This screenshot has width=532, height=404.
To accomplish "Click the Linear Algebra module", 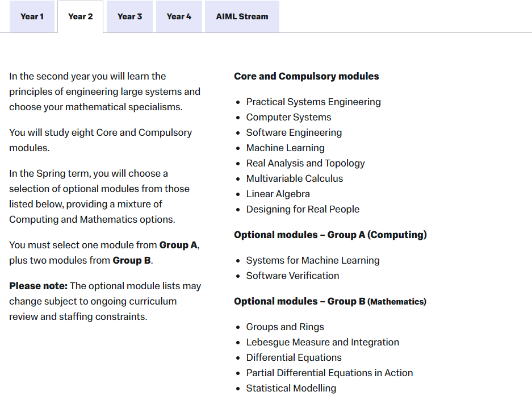I will (278, 194).
